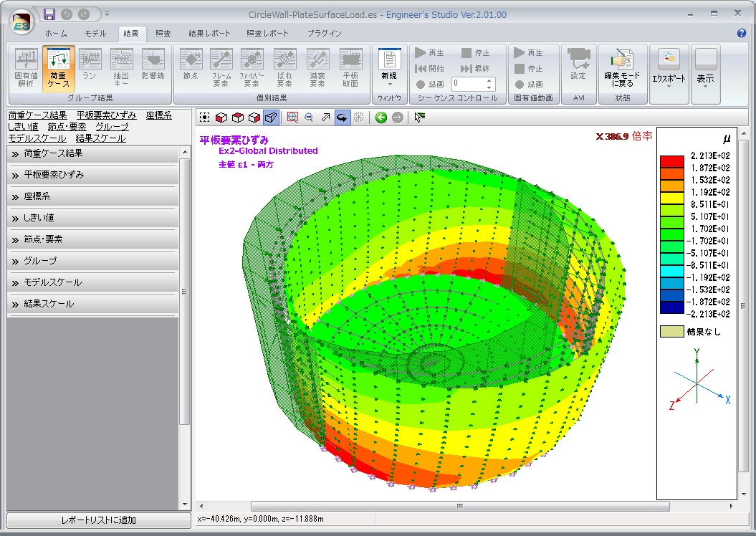Click the zoom window magnifier icon

click(292, 118)
